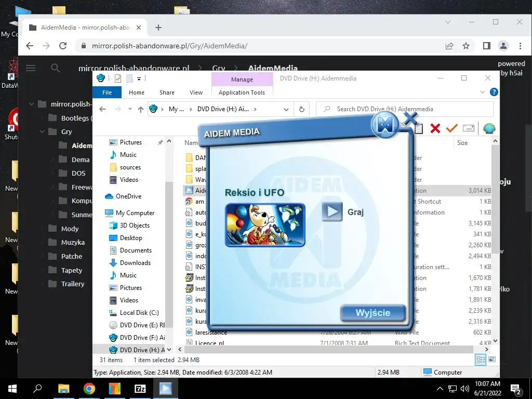The image size is (532, 399).
Task: Select the Licence_pl rich text document
Action: pyautogui.click(x=337, y=343)
